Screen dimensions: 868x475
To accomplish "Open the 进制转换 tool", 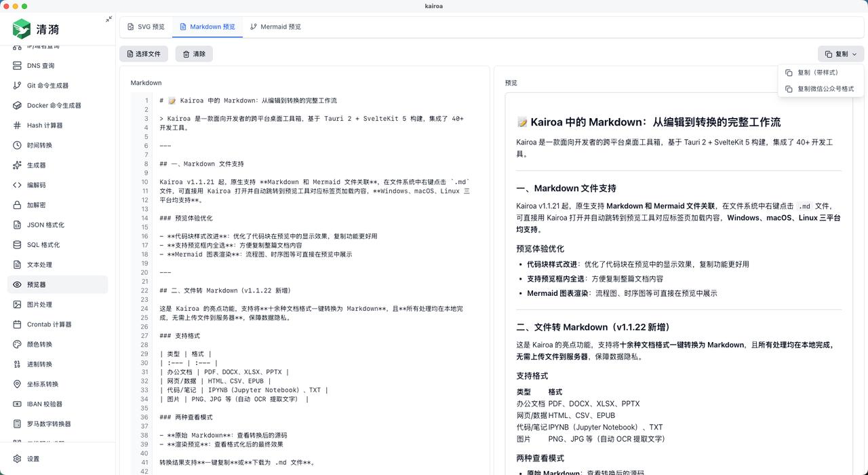I will pyautogui.click(x=58, y=364).
